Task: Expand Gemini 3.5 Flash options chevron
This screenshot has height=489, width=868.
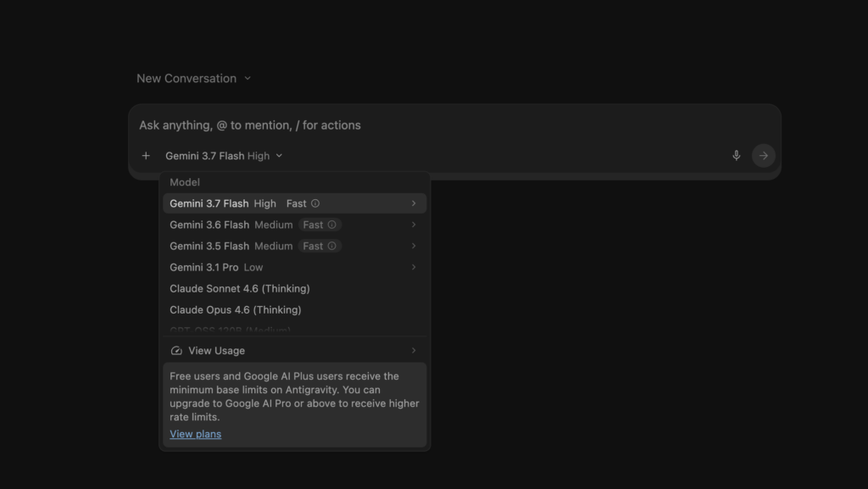Action: click(x=414, y=246)
